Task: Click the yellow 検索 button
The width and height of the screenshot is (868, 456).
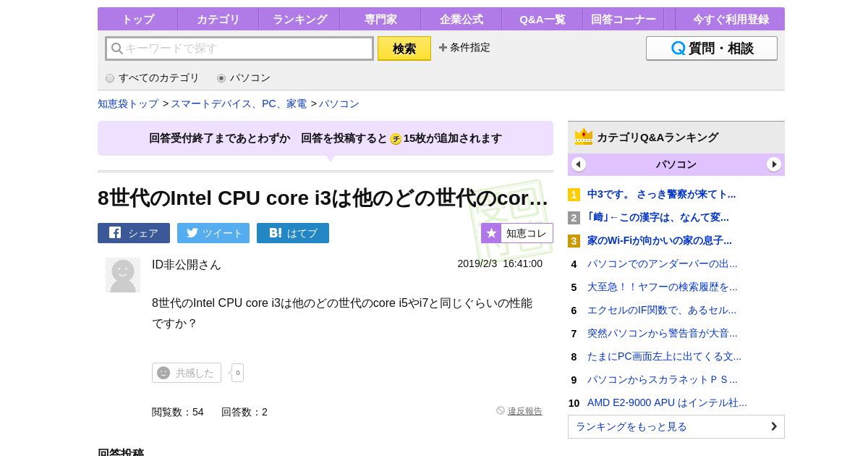Action: click(404, 48)
